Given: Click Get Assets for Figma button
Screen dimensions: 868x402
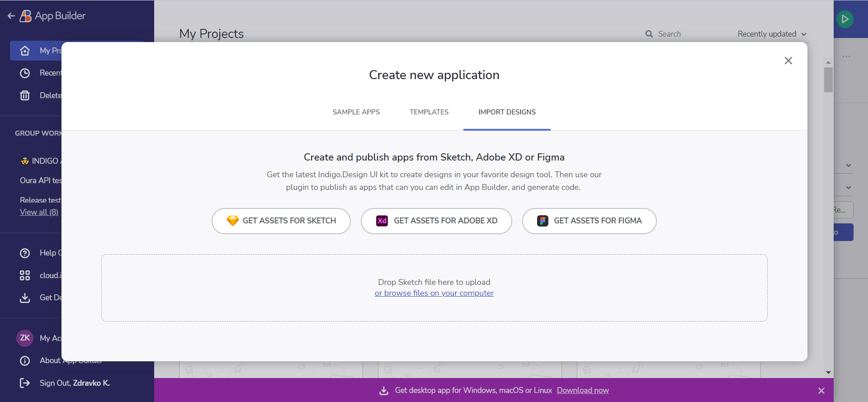Looking at the screenshot, I should pos(589,221).
